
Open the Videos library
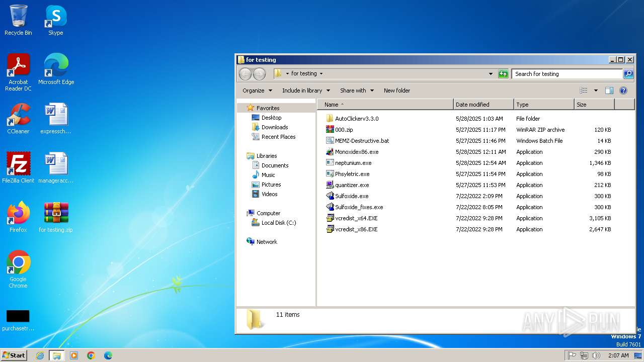tap(264, 194)
